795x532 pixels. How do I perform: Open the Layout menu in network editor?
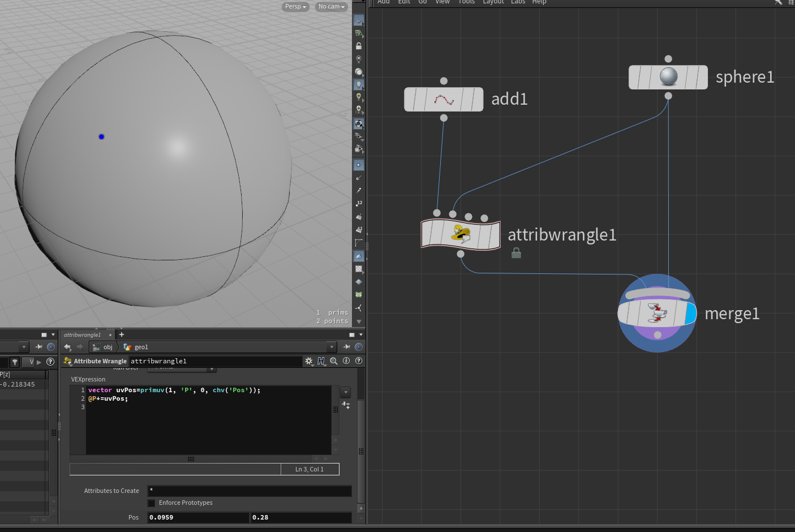(x=493, y=2)
